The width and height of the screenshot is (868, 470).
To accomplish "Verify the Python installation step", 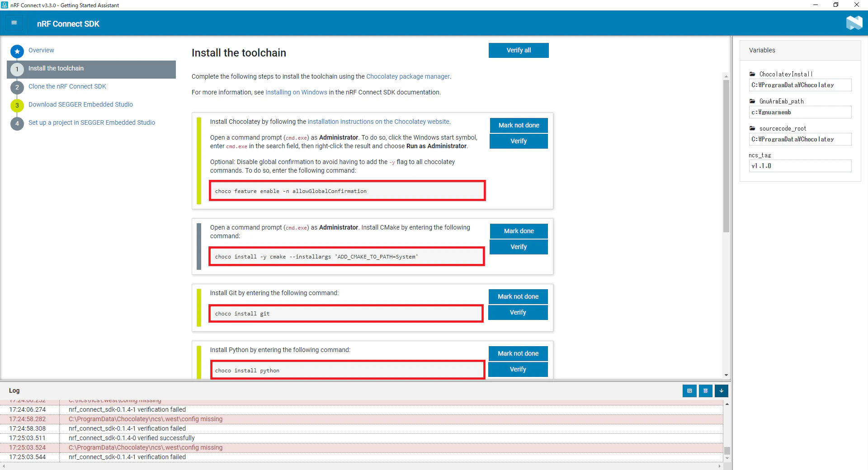I will tap(518, 369).
